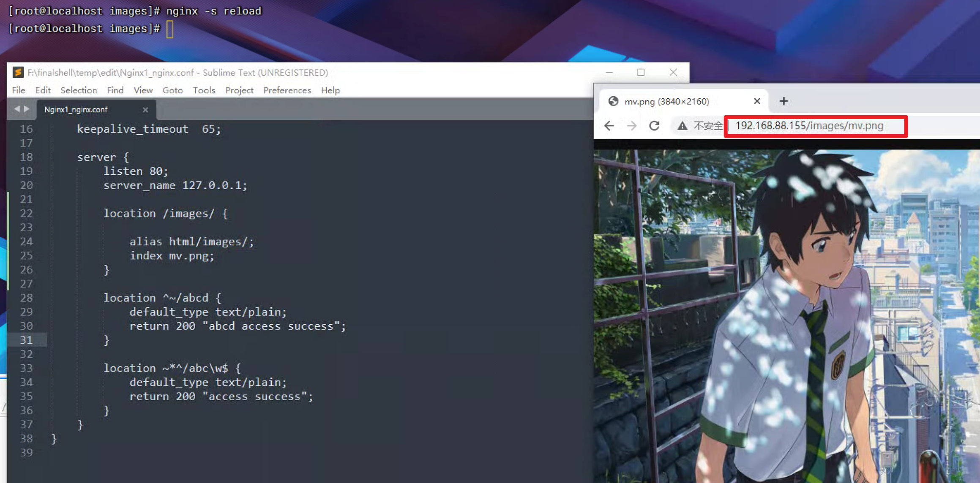This screenshot has width=980, height=483.
Task: Open the Tools menu
Action: 204,90
